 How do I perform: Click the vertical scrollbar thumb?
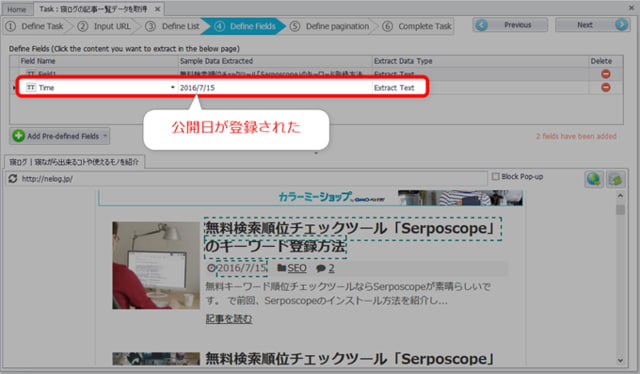click(620, 209)
